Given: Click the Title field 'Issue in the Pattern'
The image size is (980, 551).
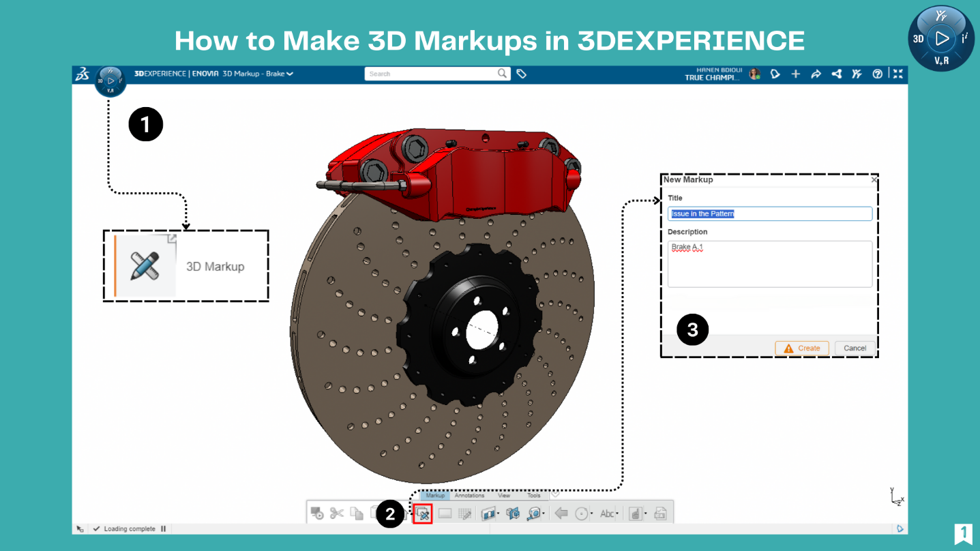Looking at the screenshot, I should point(770,213).
